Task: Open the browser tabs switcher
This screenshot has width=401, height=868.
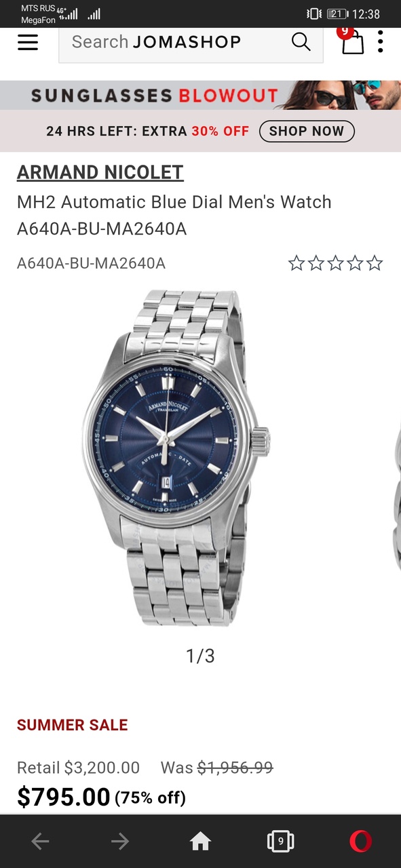Action: (x=280, y=842)
